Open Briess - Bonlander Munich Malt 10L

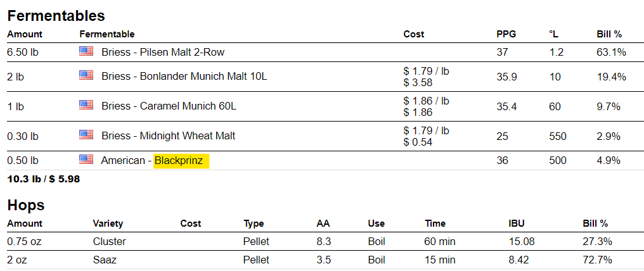[184, 77]
